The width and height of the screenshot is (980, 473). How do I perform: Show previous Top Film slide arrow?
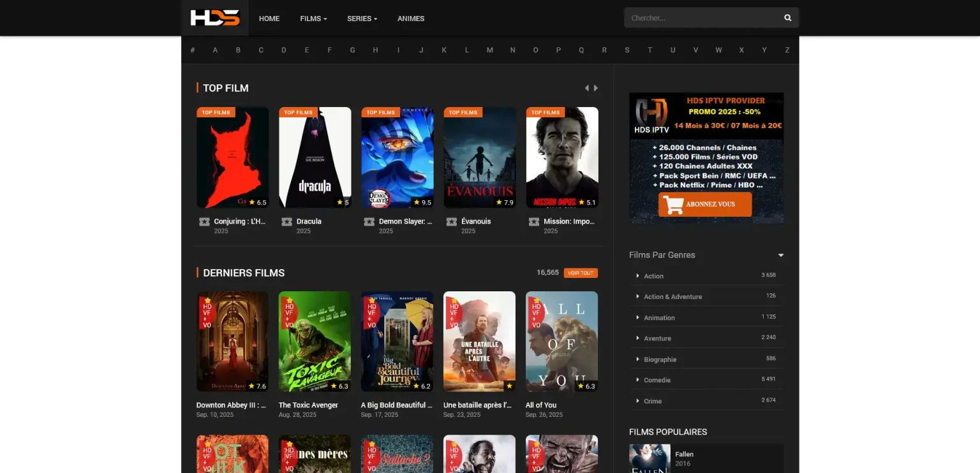pyautogui.click(x=587, y=88)
